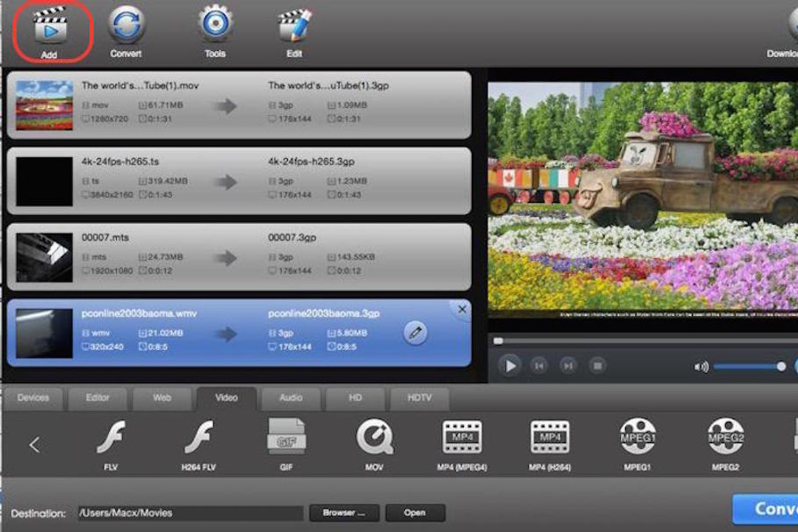Viewport: 798px width, 532px height.
Task: Show earlier formats with left chevron arrow
Action: [35, 445]
